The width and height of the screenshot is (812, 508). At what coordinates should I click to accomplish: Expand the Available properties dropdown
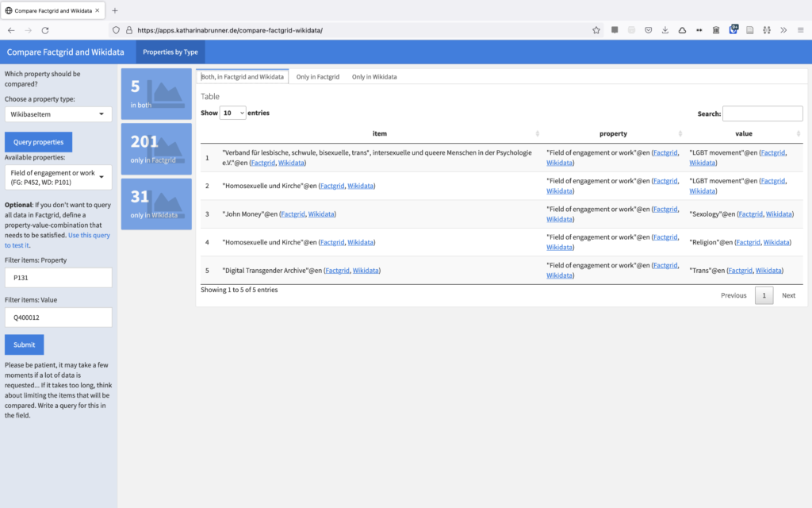point(59,178)
